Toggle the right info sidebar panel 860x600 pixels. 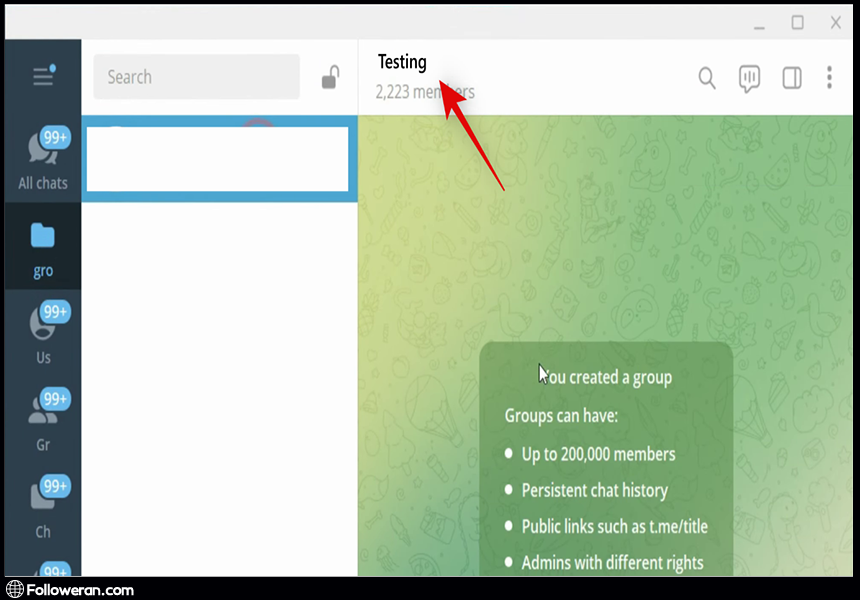791,78
